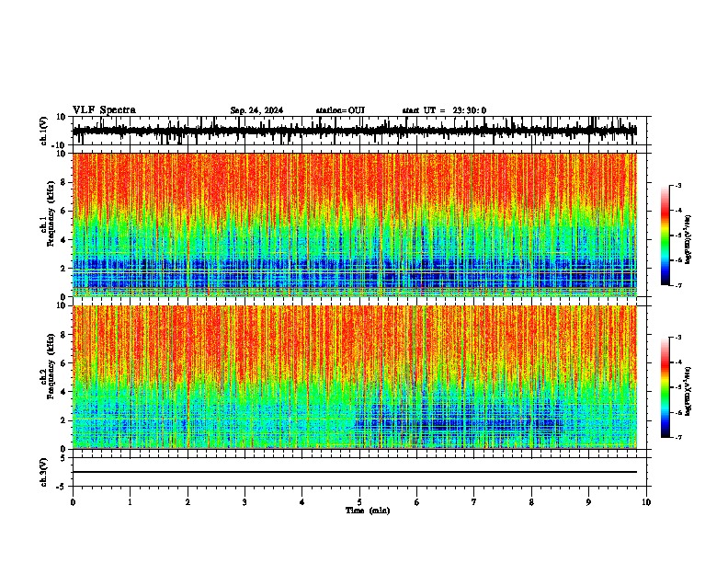Click the "-7" tick on ch.2 colorbar
Screen dimensions: 728x563
click(677, 437)
